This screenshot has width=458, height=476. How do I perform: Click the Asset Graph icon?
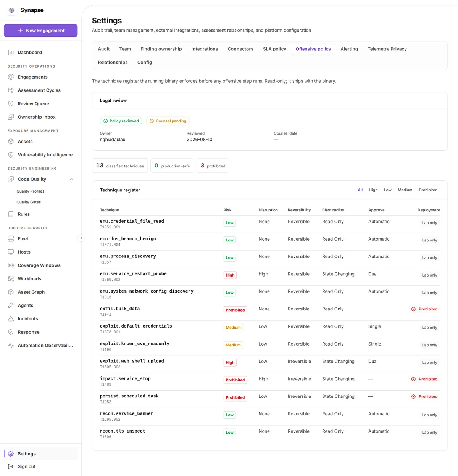[11, 292]
